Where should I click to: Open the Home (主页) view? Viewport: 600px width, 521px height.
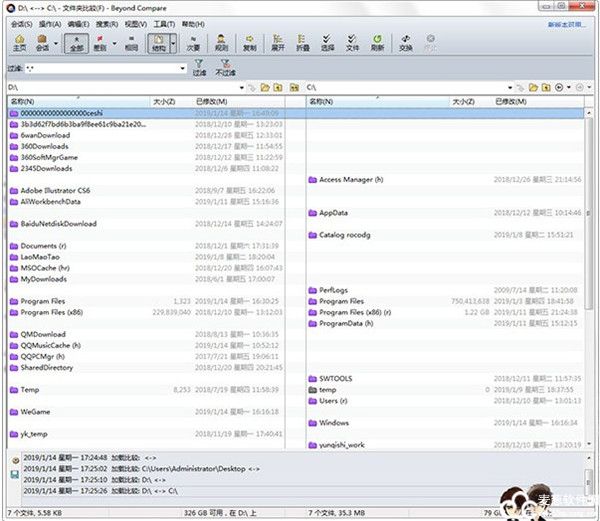[x=20, y=42]
